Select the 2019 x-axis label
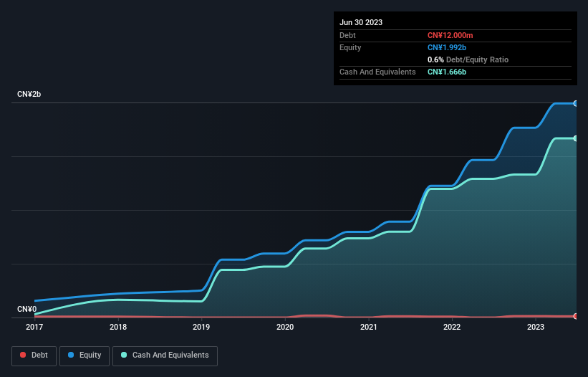 [201, 327]
